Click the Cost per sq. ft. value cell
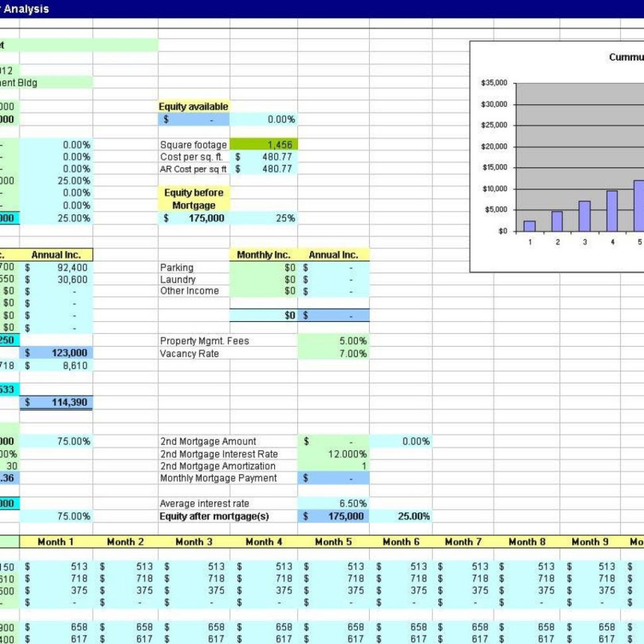The image size is (644, 644). tap(264, 157)
